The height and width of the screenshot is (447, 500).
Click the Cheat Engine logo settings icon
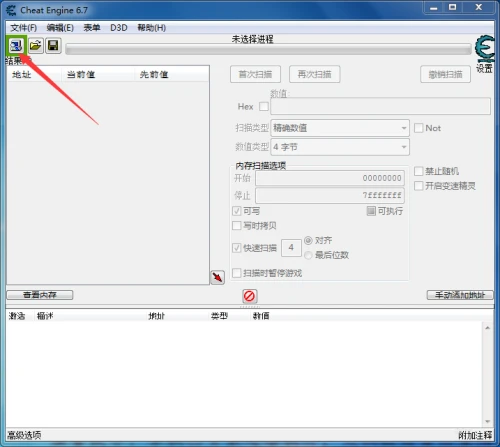point(485,49)
